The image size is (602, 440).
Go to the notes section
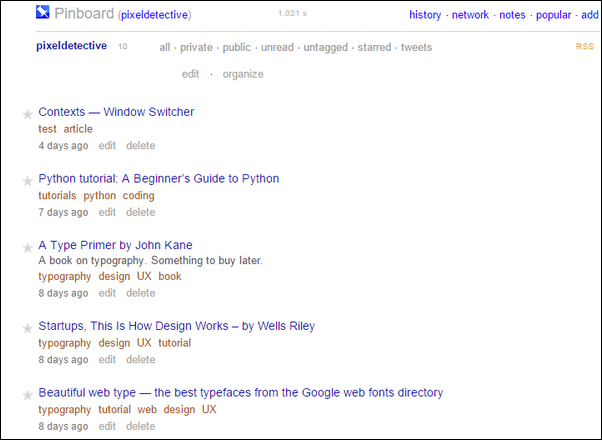coord(512,15)
